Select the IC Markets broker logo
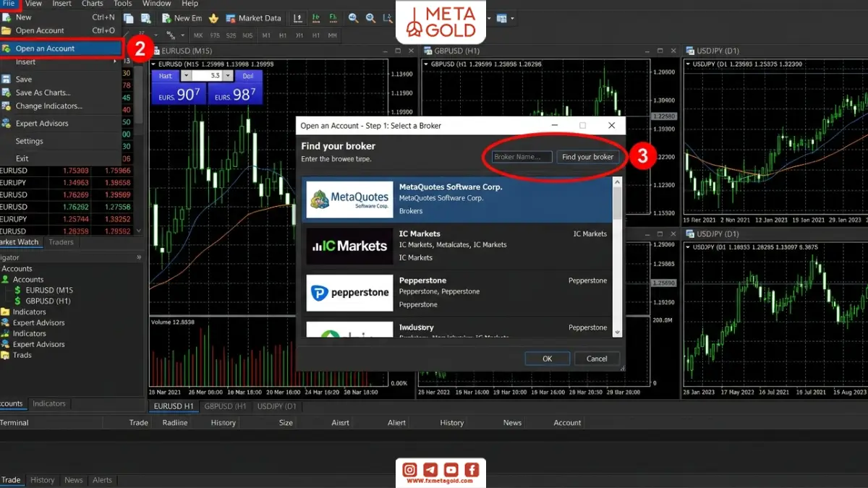 [349, 246]
